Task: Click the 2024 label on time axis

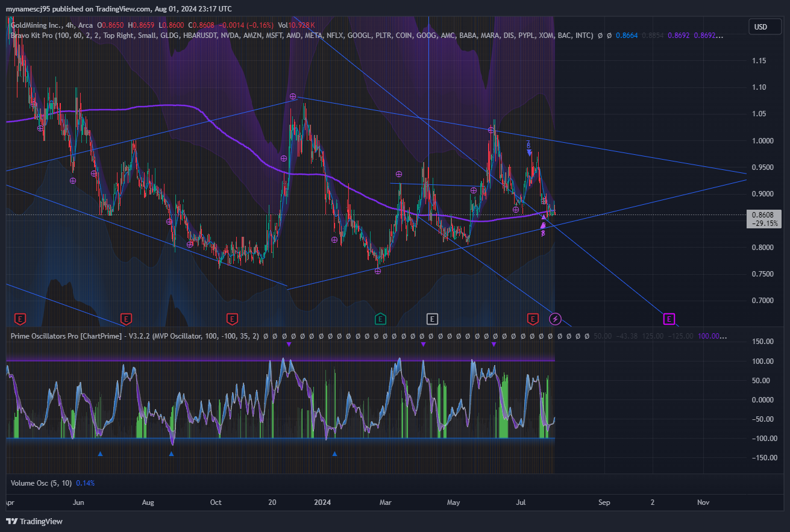Action: pos(323,502)
